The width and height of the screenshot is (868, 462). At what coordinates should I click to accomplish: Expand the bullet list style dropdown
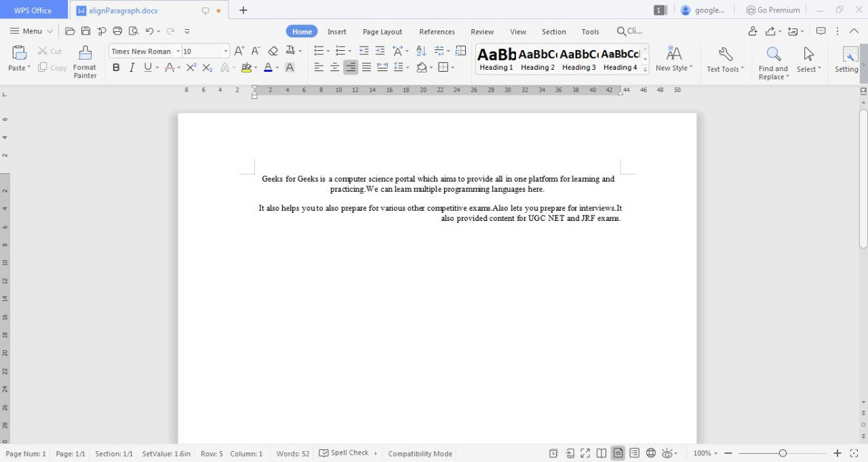pyautogui.click(x=328, y=51)
